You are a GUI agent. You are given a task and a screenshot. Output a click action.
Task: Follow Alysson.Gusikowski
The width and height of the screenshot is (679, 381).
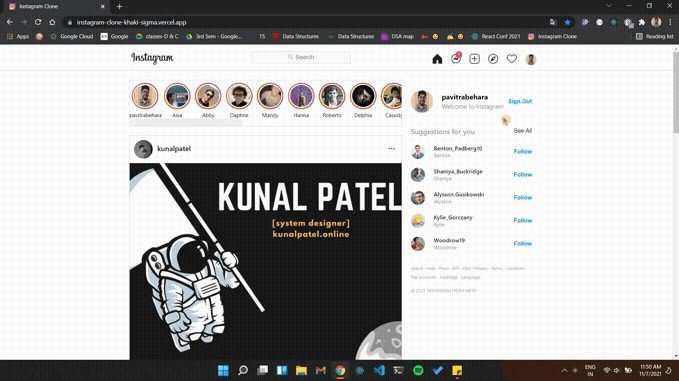(523, 197)
